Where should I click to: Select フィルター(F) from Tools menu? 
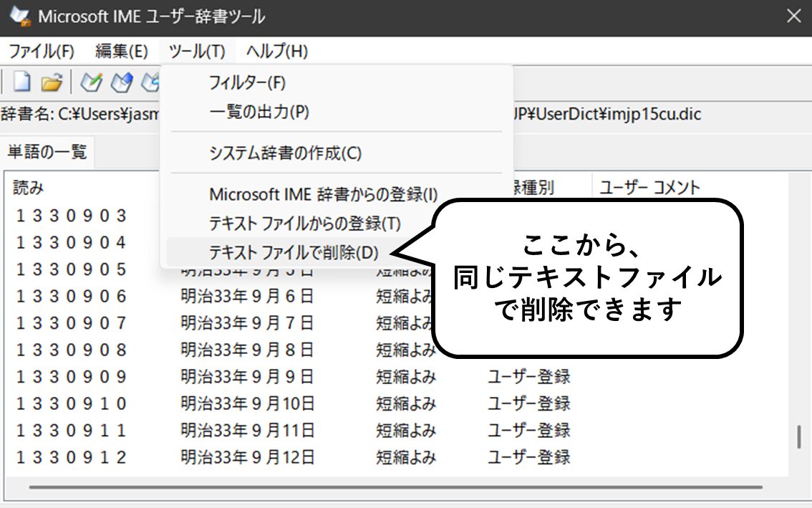247,82
